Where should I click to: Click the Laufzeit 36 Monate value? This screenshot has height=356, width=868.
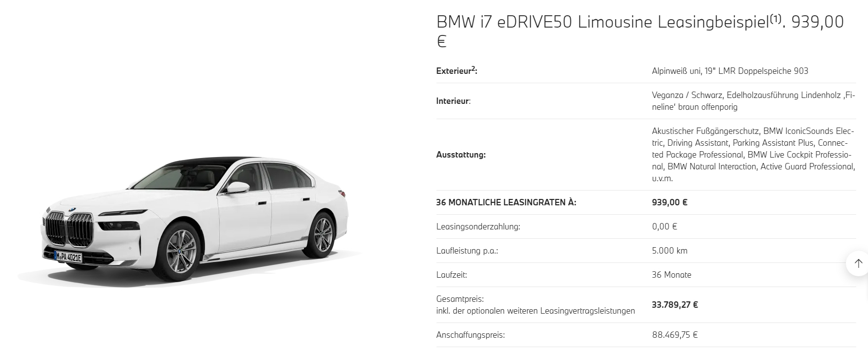coord(671,275)
